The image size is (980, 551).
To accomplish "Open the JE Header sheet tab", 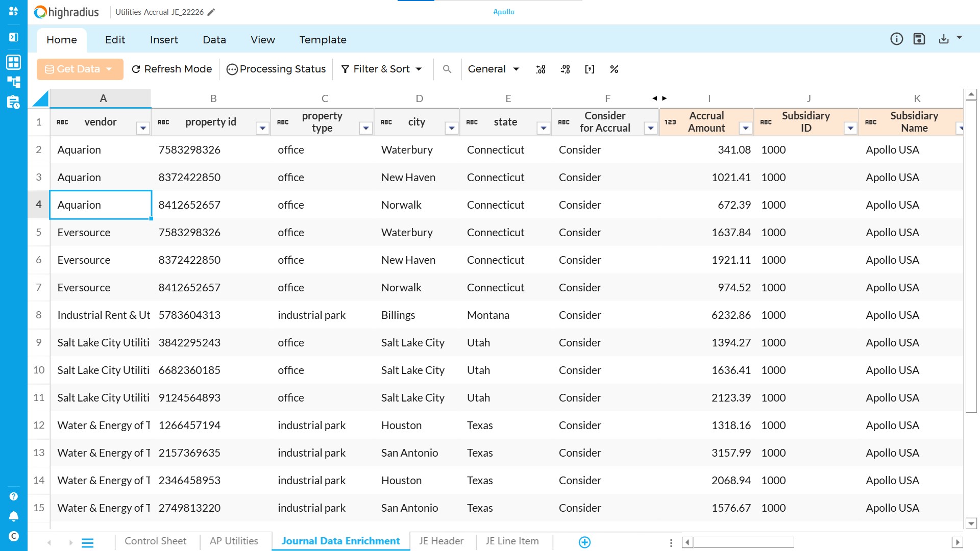I will click(441, 541).
